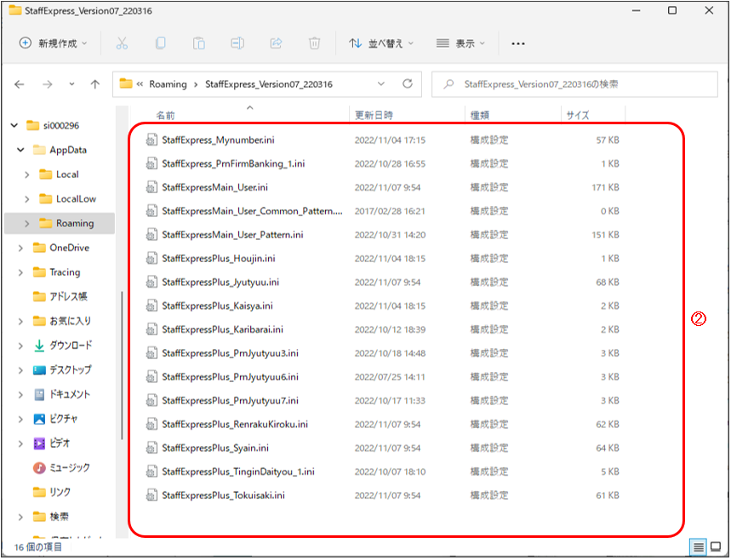Collapse the si000296 tree node
731x560 pixels.
pyautogui.click(x=14, y=125)
